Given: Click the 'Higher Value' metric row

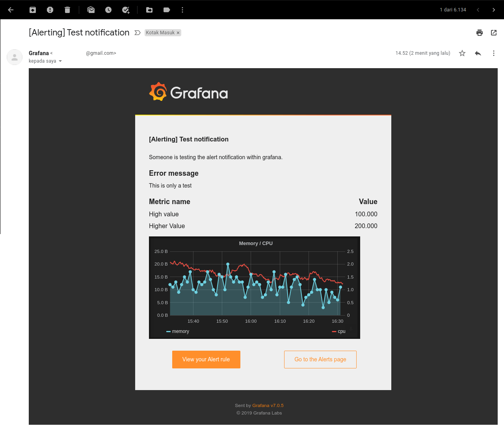Looking at the screenshot, I should pos(263,226).
